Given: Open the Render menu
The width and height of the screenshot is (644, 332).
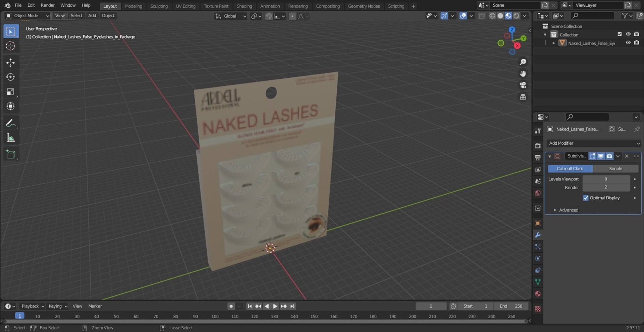Looking at the screenshot, I should 48,5.
